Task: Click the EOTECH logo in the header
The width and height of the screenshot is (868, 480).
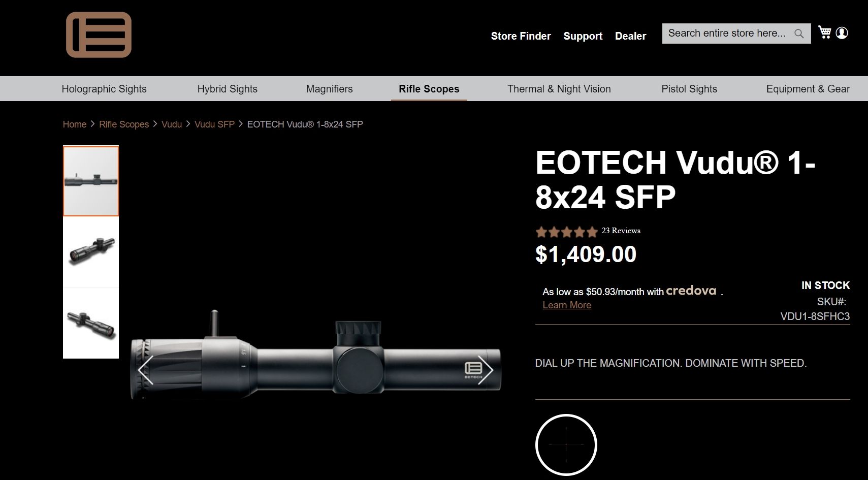Action: click(99, 35)
